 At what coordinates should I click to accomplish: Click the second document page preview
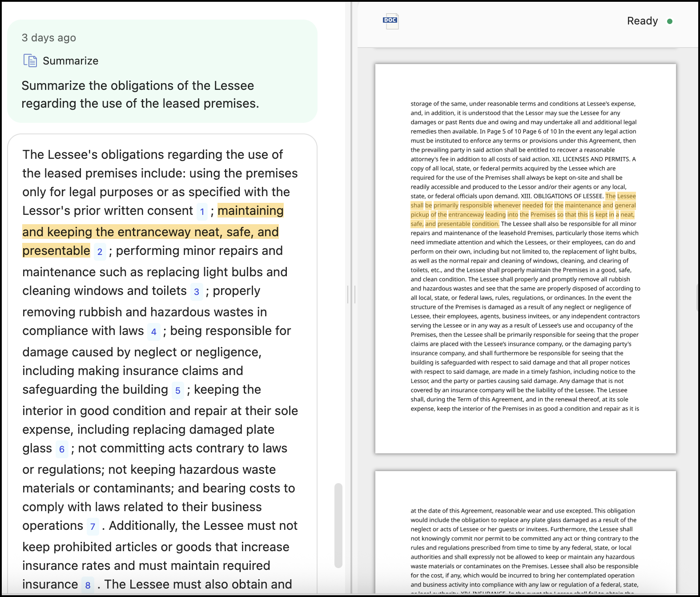(525, 534)
